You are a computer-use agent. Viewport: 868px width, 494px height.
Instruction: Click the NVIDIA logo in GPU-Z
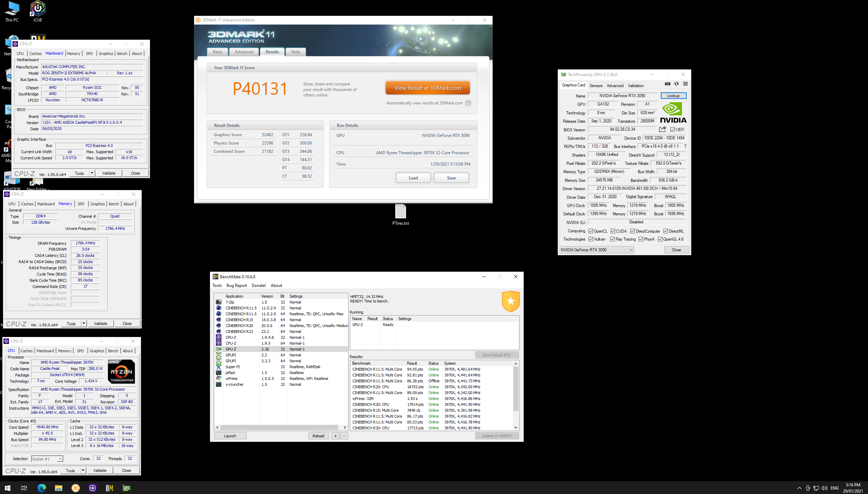673,113
